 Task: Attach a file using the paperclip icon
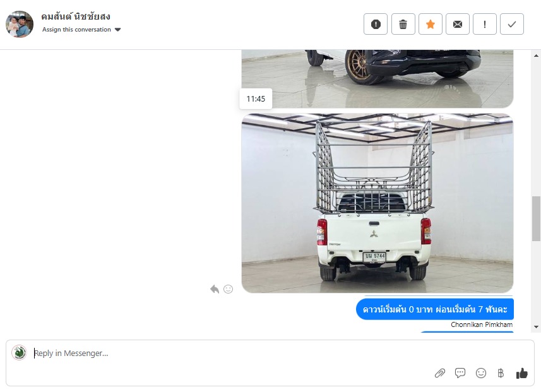pos(439,373)
